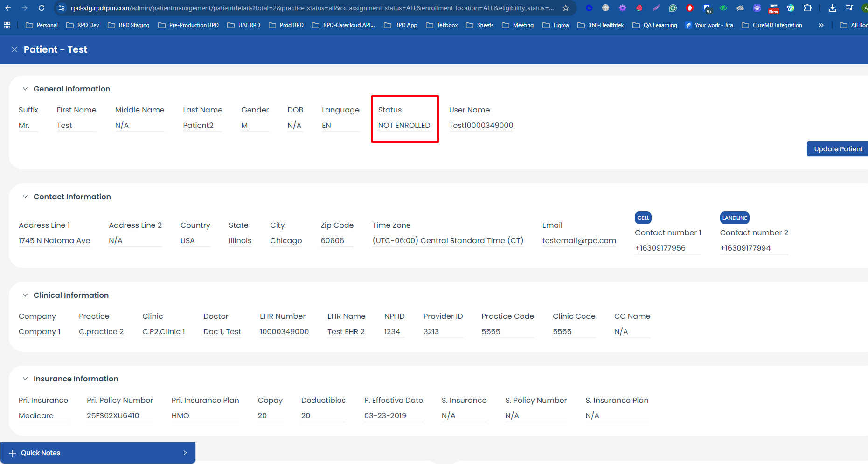Open the Your work - Jira bookmark
The image size is (868, 464).
click(709, 25)
